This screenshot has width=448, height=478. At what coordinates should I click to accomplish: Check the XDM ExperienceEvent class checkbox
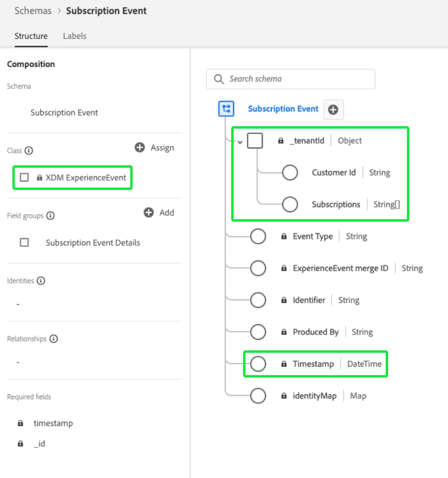pyautogui.click(x=24, y=178)
